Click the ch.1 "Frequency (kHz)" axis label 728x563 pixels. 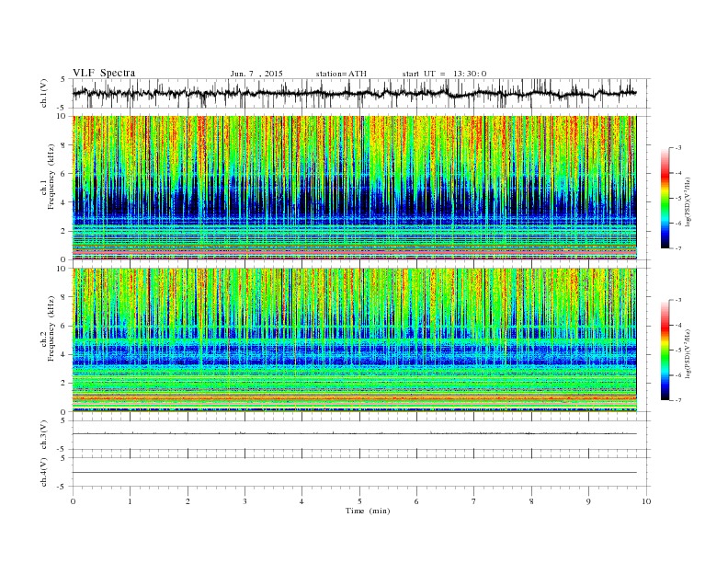click(x=51, y=177)
